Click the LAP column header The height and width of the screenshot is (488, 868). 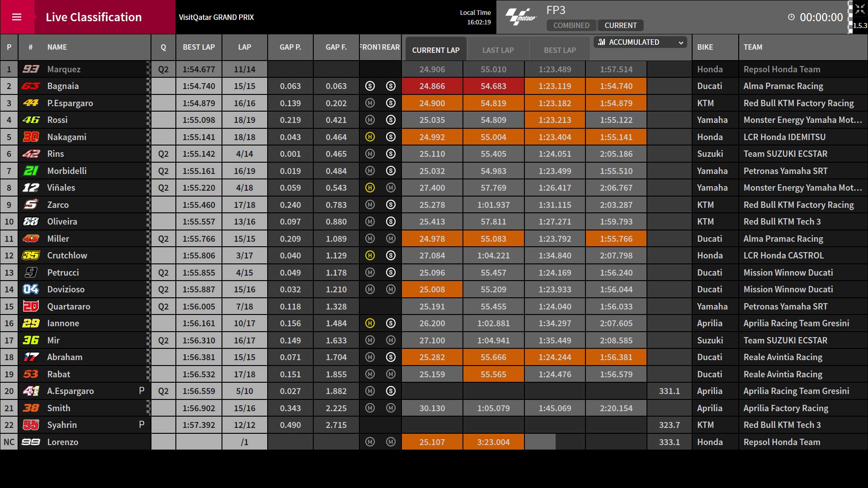[245, 47]
